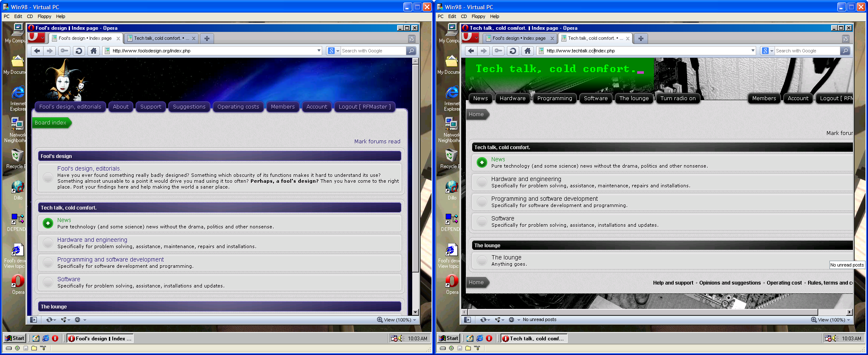Switch to Fool's design tab in right Opera
Image resolution: width=868 pixels, height=355 pixels.
pyautogui.click(x=519, y=39)
